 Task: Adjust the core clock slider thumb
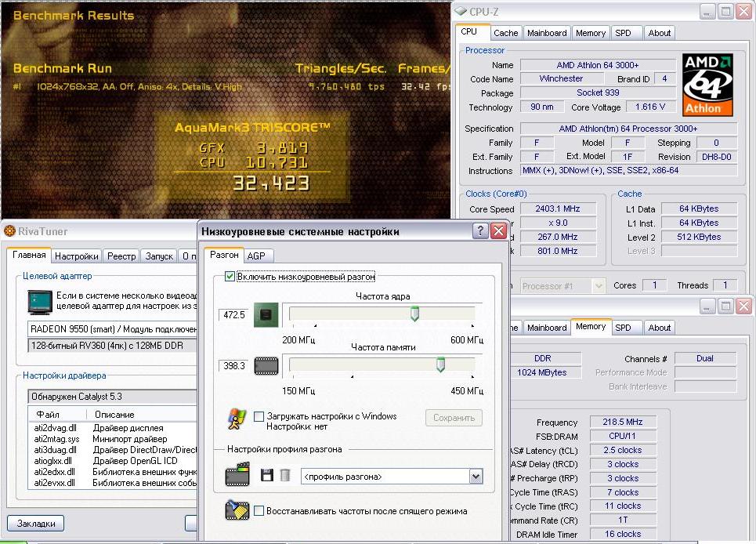coord(414,314)
